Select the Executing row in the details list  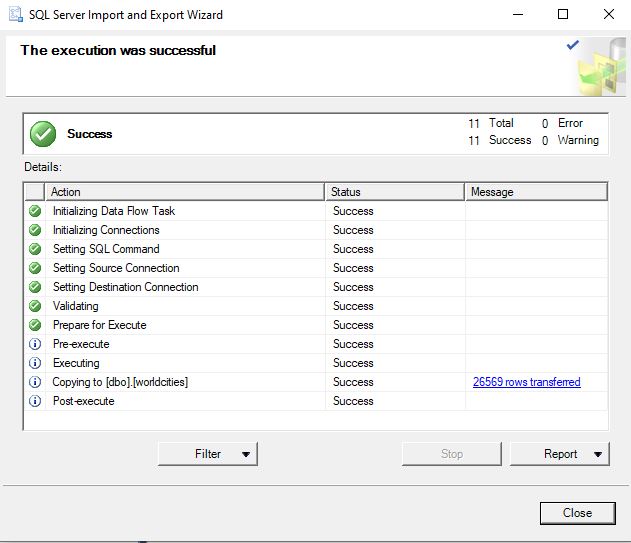click(x=76, y=363)
